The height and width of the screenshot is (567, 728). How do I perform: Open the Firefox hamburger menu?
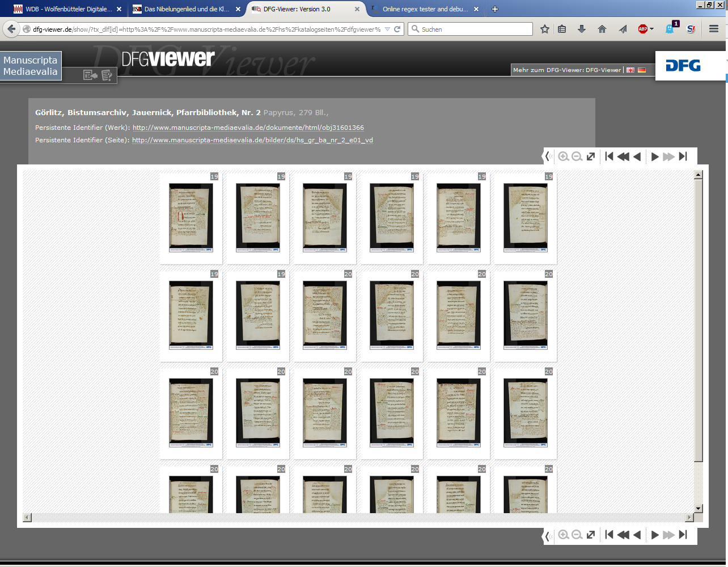pos(714,29)
